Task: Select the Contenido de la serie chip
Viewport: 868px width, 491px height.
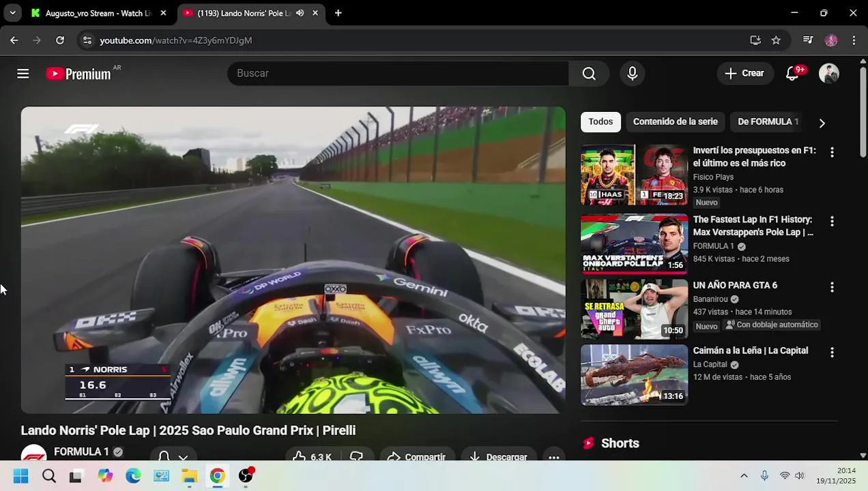Action: [x=675, y=122]
